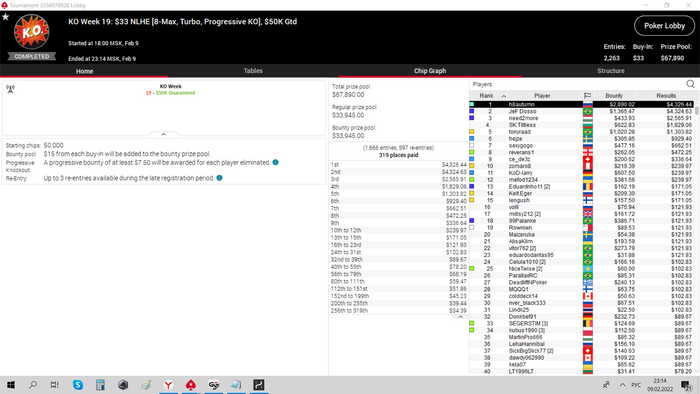The width and height of the screenshot is (700, 394).
Task: Open the notification center icon
Action: (686, 385)
